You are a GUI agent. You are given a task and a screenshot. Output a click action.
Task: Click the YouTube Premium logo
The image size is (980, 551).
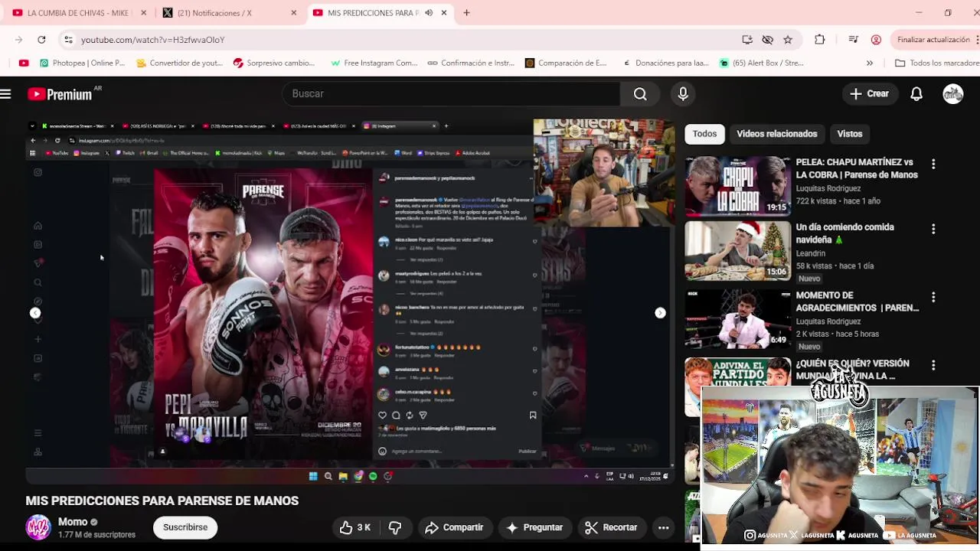[61, 94]
